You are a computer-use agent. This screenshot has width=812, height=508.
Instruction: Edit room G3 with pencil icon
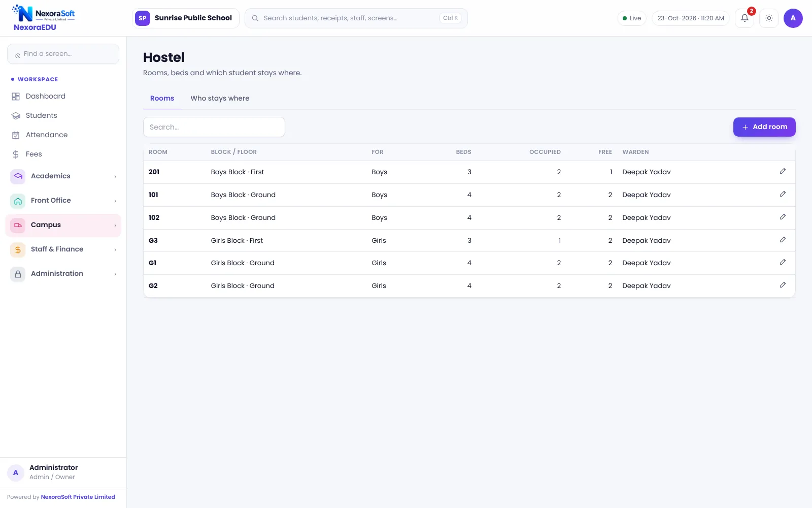(x=783, y=240)
